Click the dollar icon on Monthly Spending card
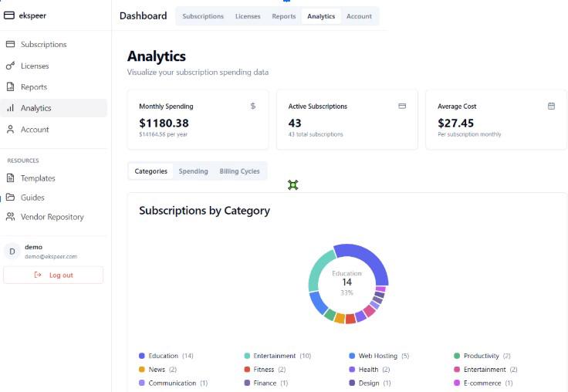The width and height of the screenshot is (568, 392). pos(253,106)
